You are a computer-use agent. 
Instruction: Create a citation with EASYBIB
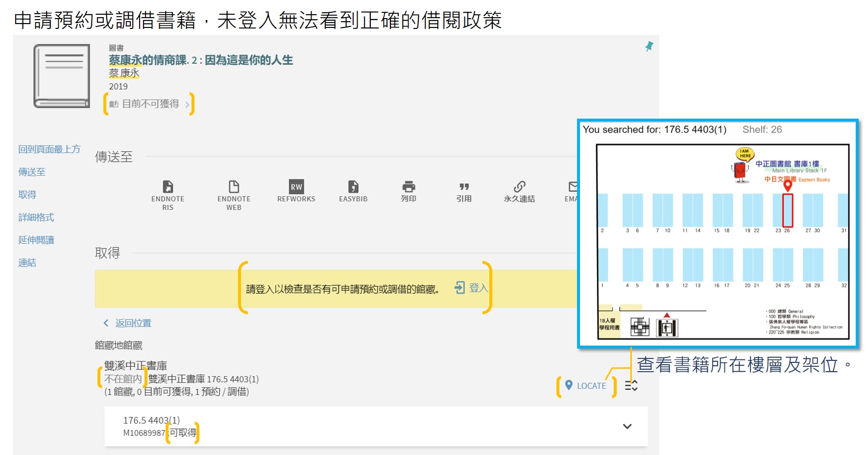click(x=353, y=191)
